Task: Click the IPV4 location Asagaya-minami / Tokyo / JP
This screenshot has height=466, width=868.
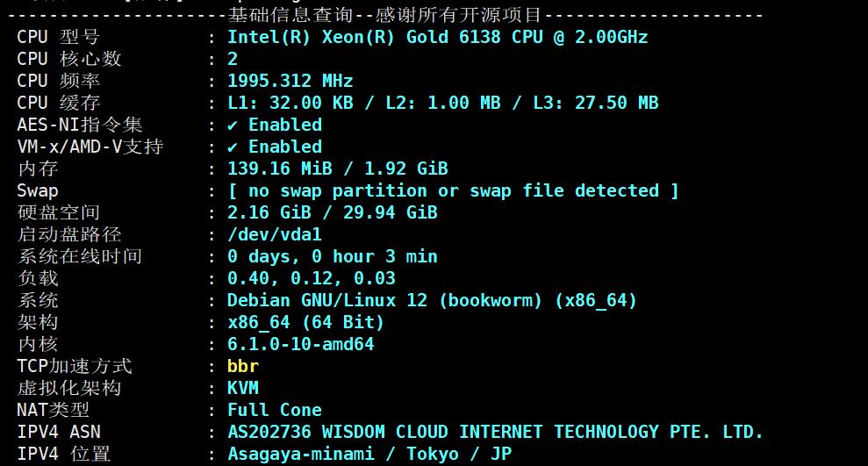Action: pos(369,454)
